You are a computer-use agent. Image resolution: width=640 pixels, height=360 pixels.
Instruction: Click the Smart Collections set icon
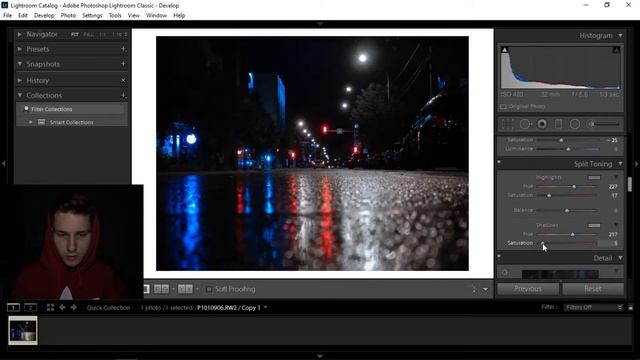(41, 122)
